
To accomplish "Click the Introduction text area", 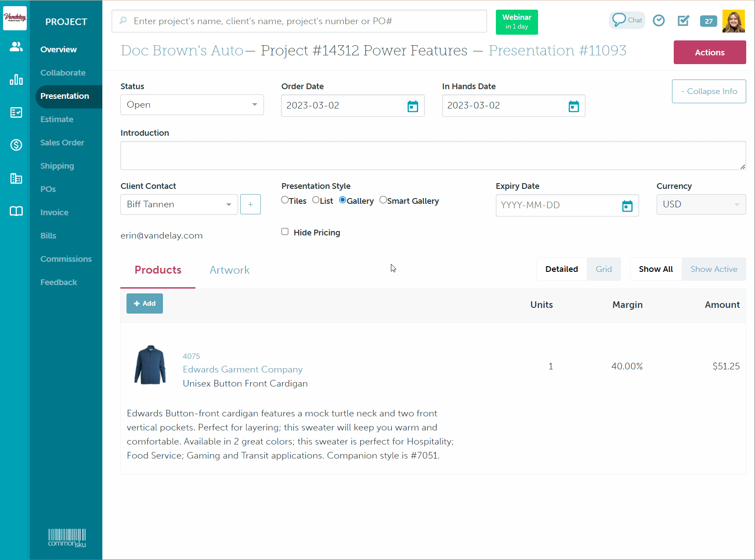I will coord(433,155).
